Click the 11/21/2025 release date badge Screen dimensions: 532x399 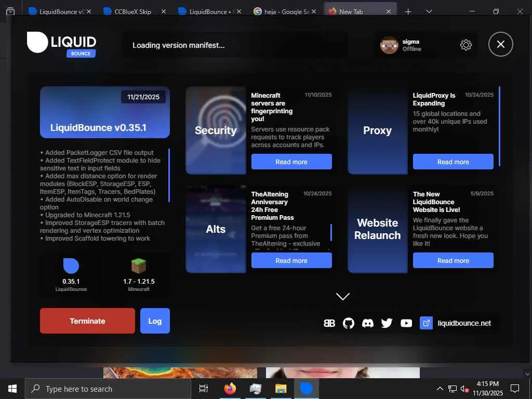pos(143,97)
